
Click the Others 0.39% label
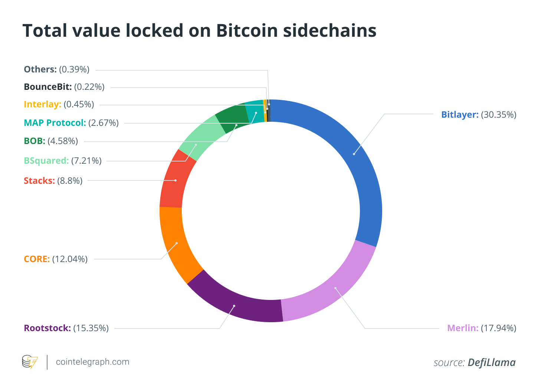[57, 69]
